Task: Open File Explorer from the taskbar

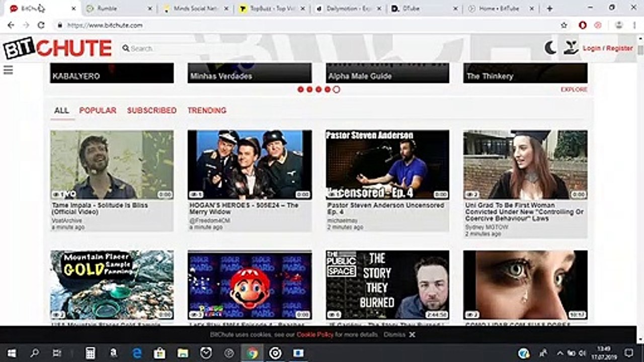Action: coord(183,353)
